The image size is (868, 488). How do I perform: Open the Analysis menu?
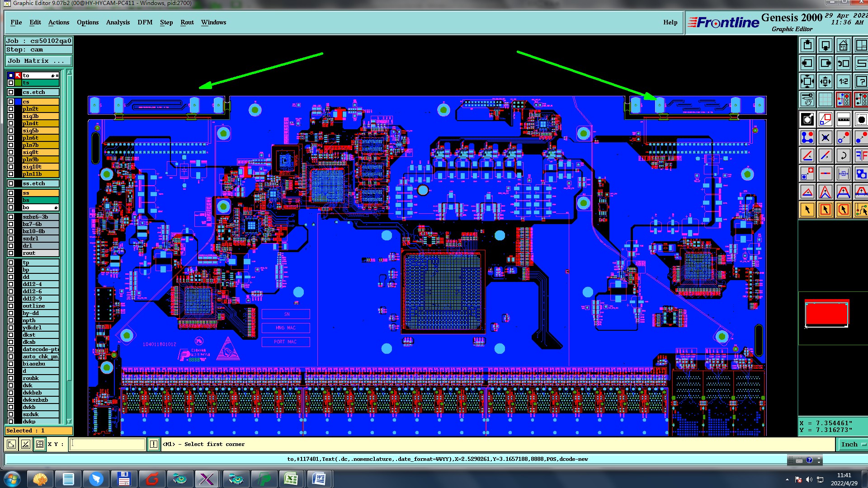[118, 22]
